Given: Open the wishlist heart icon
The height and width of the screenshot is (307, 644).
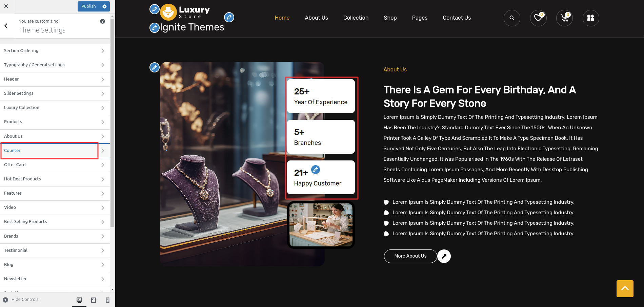Looking at the screenshot, I should click(538, 18).
